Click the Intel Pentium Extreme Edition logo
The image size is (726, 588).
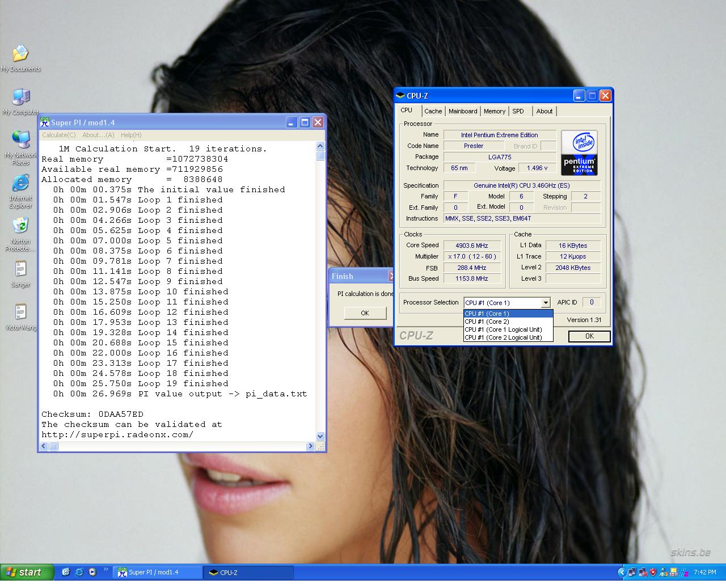(579, 153)
